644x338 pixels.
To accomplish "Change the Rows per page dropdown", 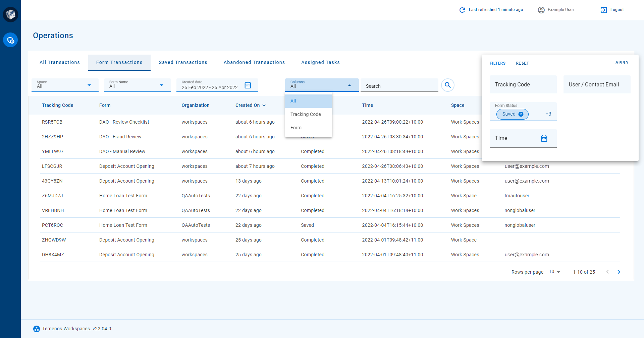I will coord(554,272).
